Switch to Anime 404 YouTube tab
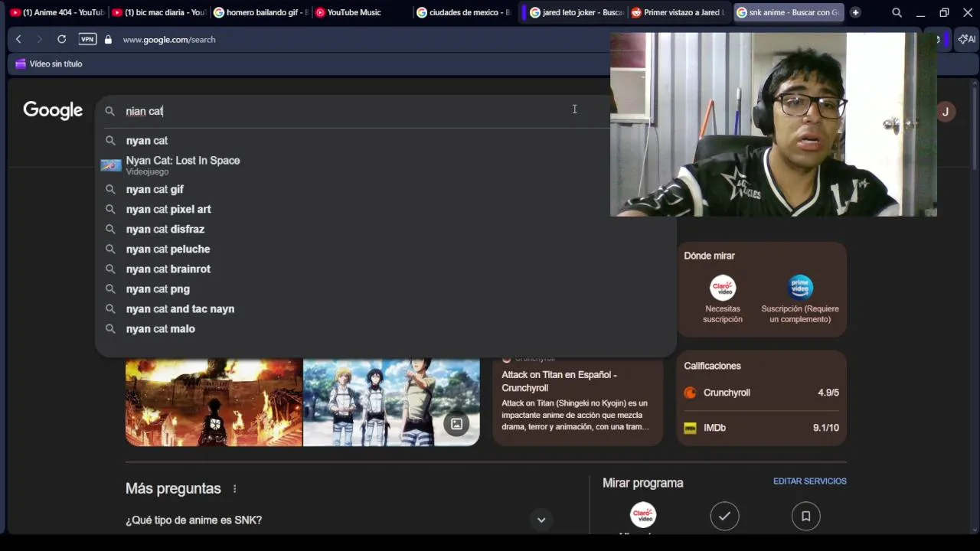The image size is (980, 551). tap(57, 12)
